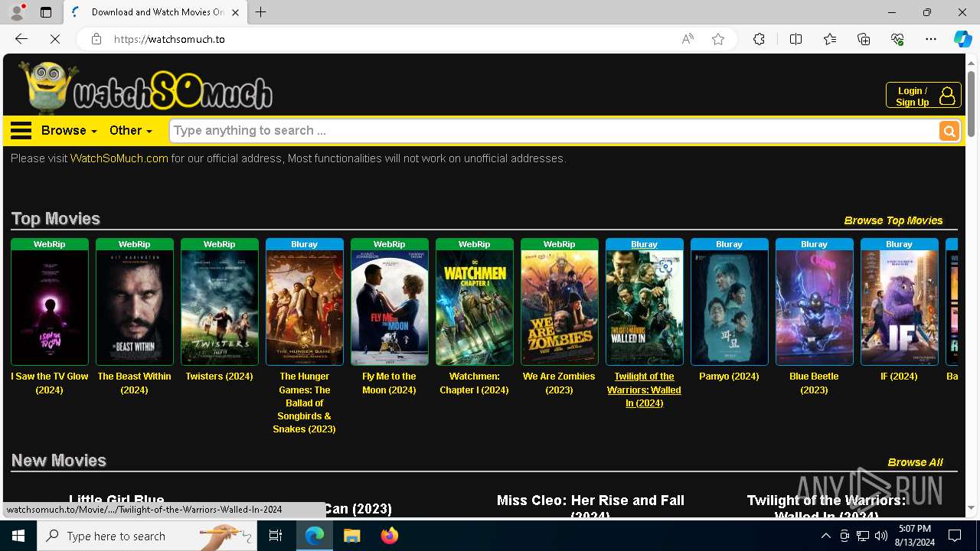Image resolution: width=980 pixels, height=551 pixels.
Task: Open Task View on the taskbar
Action: pyautogui.click(x=276, y=536)
